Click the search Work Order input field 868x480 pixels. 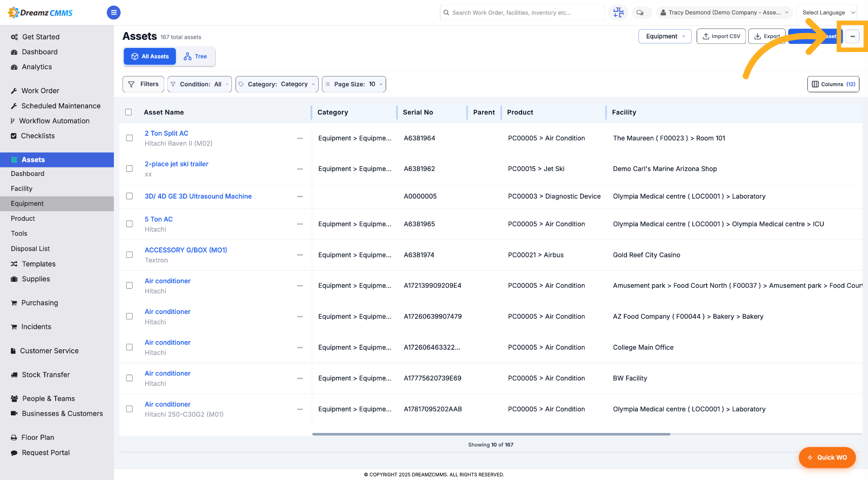[522, 13]
